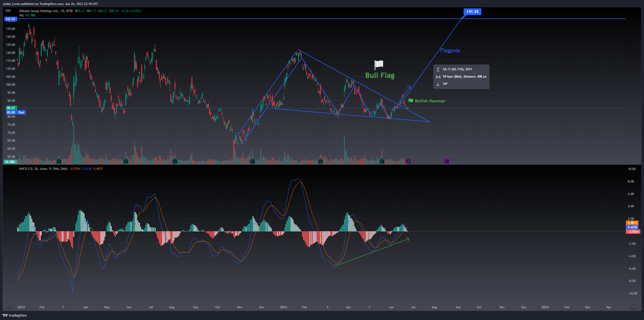Screen dimensions: 644x320
Task: Click the earnings E marker above Aug 2022
Action: [x=175, y=161]
